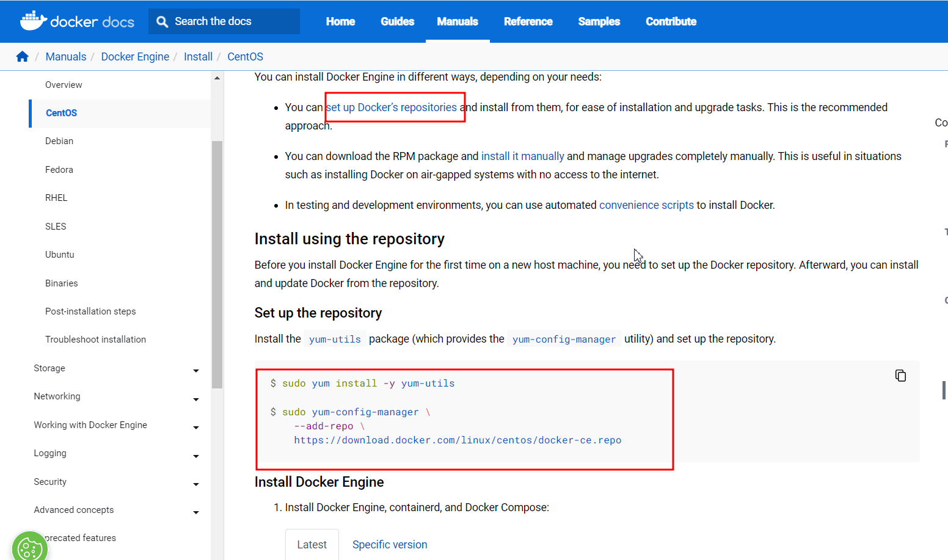Follow the convenience scripts link
The width and height of the screenshot is (948, 560).
coord(646,205)
